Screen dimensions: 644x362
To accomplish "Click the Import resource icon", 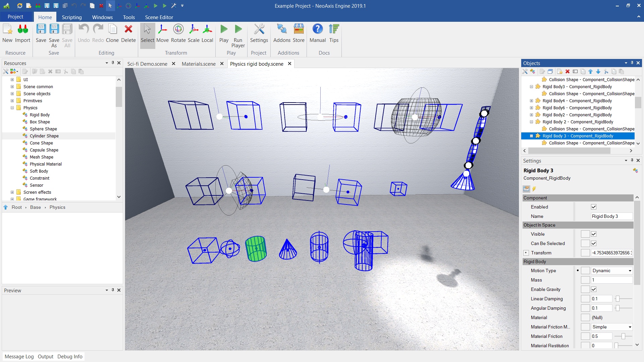I will (x=22, y=33).
